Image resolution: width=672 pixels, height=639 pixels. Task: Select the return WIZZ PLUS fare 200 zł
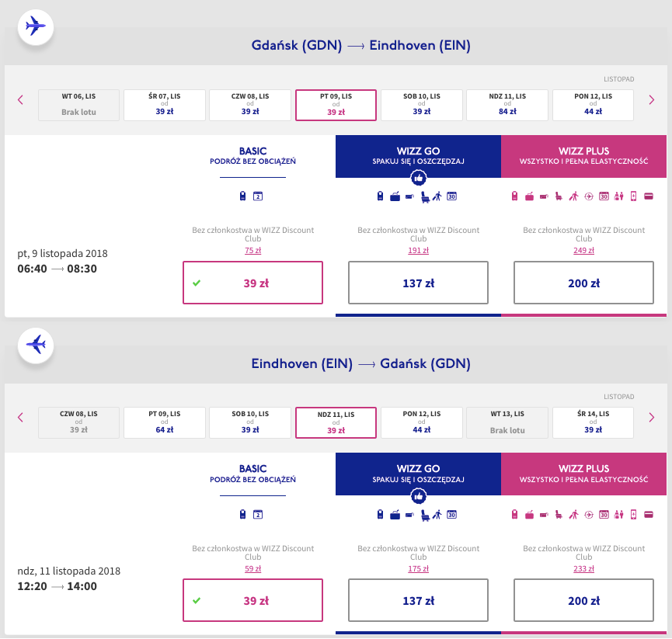pos(583,600)
